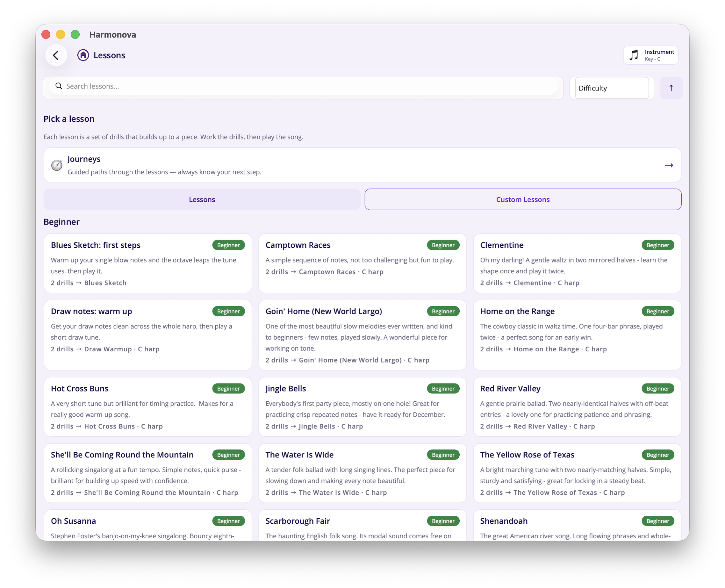The image size is (725, 588).
Task: Toggle the sort direction arrow
Action: pyautogui.click(x=671, y=88)
